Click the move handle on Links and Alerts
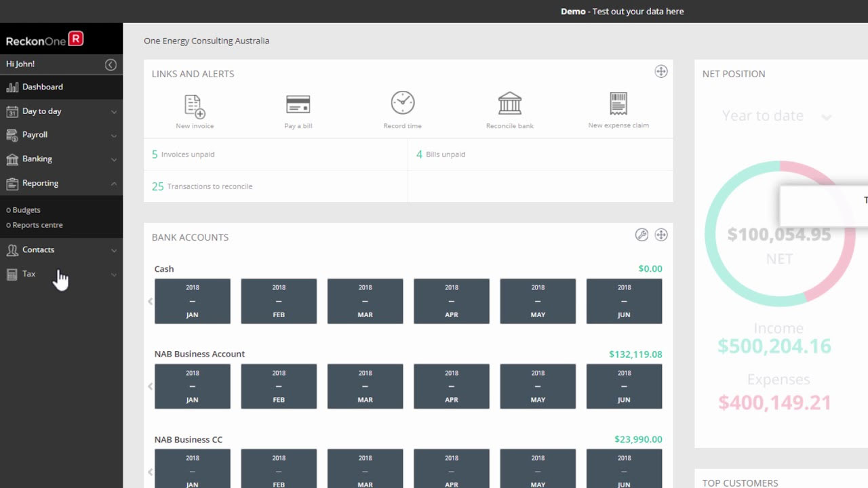The image size is (868, 488). click(661, 72)
